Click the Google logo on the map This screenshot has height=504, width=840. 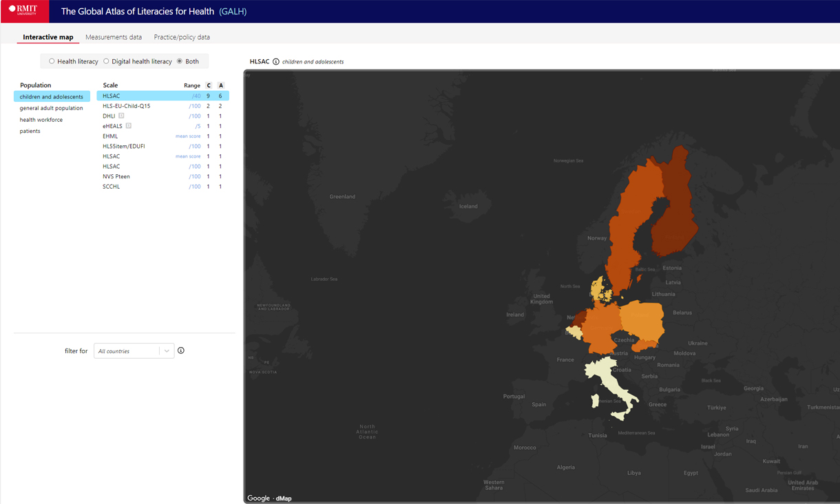258,497
